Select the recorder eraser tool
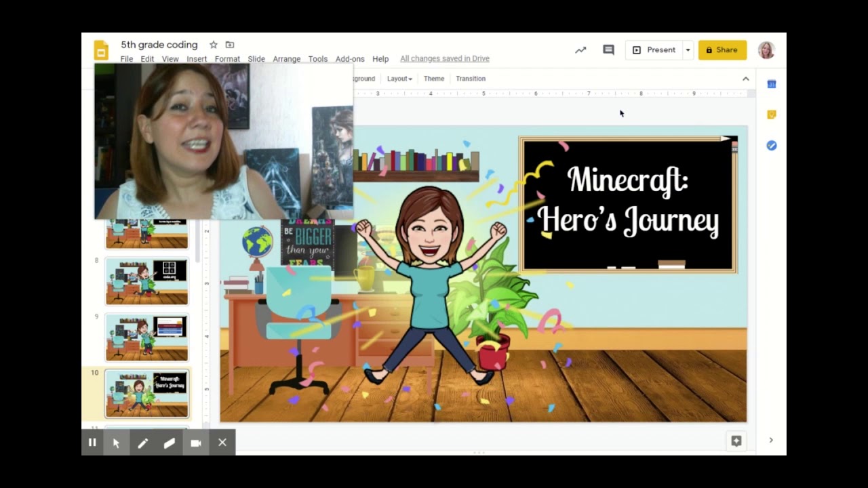The image size is (868, 488). [x=169, y=443]
